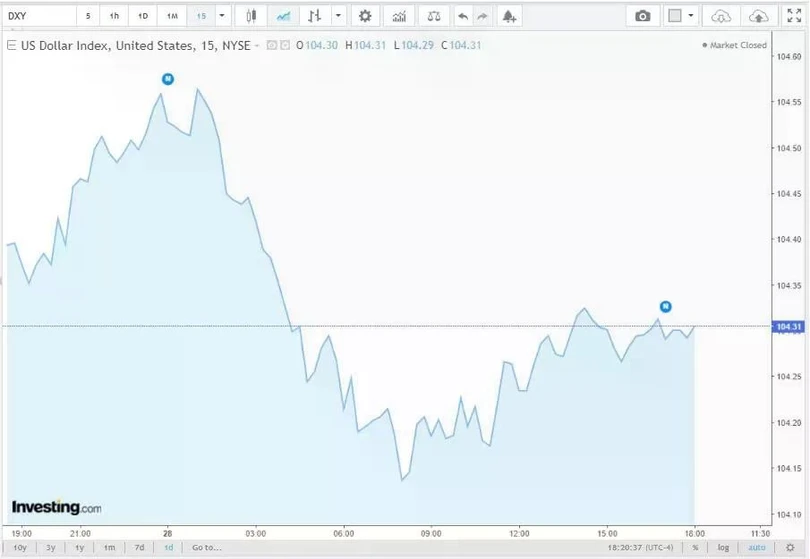Select the 1h interval tab
The image size is (810, 559).
pos(114,16)
